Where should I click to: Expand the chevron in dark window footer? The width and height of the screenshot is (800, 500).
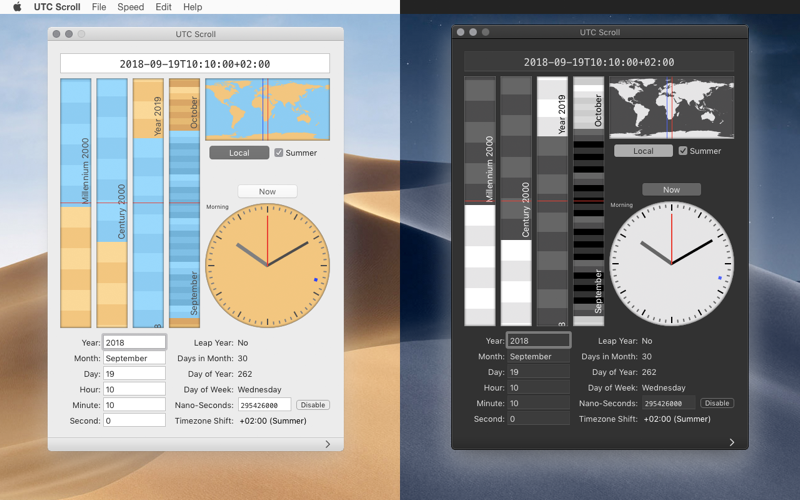pyautogui.click(x=732, y=442)
